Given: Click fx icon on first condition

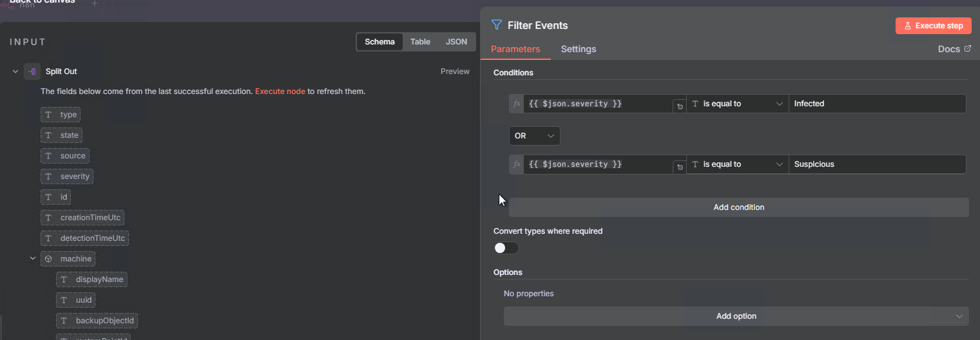Looking at the screenshot, I should point(516,104).
